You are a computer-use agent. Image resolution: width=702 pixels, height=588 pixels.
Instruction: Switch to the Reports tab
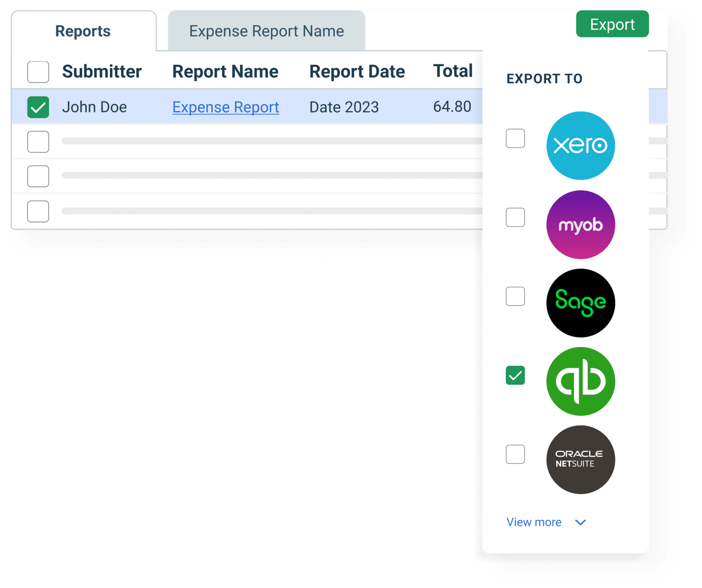point(83,31)
